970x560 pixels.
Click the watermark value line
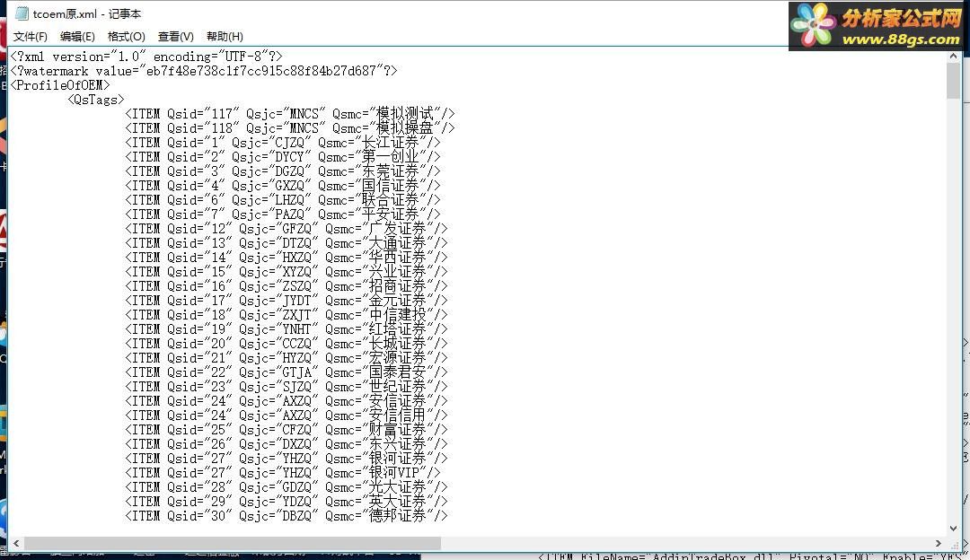coord(204,71)
